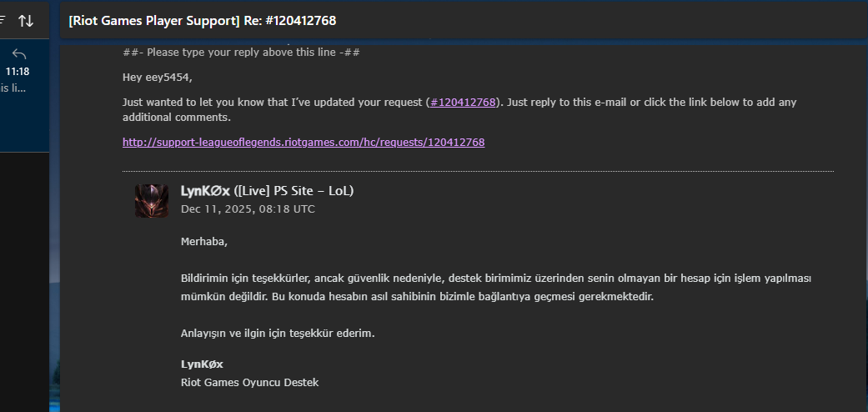Viewport: 868px width, 412px height.
Task: Click the Riot Games Player Support subject header
Action: [202, 21]
